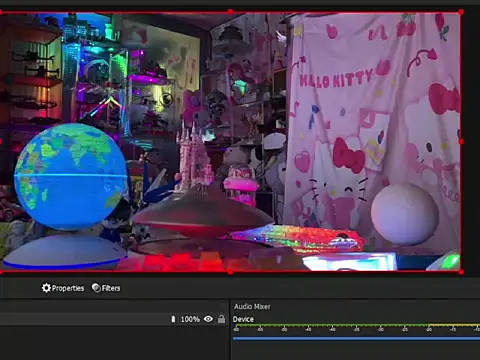Select the bottom-center red transform handle

230,272
